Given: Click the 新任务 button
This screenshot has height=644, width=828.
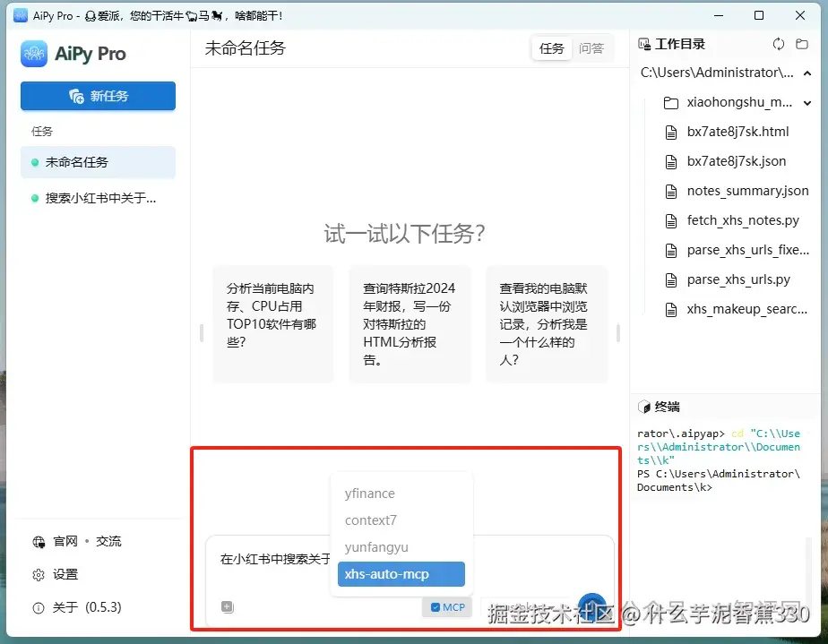Looking at the screenshot, I should pyautogui.click(x=98, y=96).
